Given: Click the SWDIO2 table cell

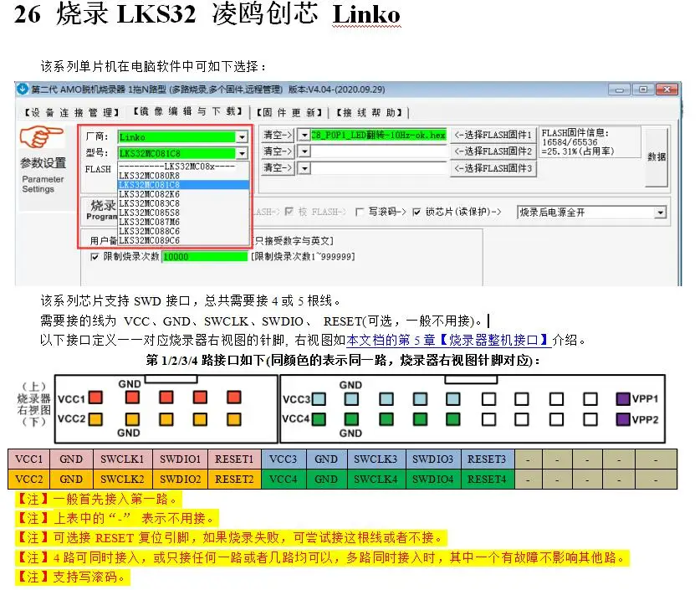Looking at the screenshot, I should tap(181, 480).
